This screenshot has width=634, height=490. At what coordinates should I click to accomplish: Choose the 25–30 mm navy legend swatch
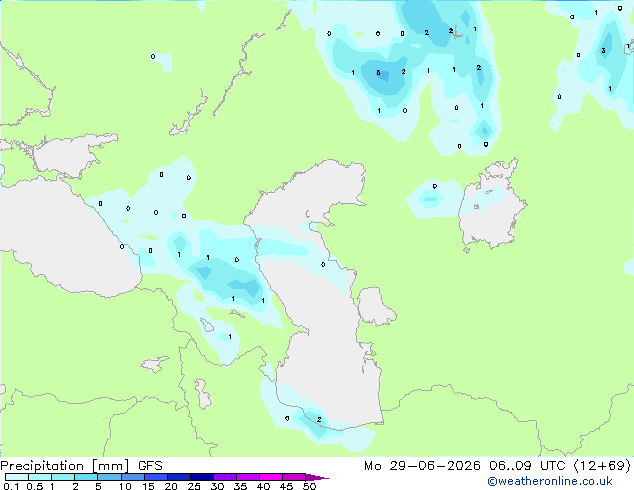click(201, 477)
